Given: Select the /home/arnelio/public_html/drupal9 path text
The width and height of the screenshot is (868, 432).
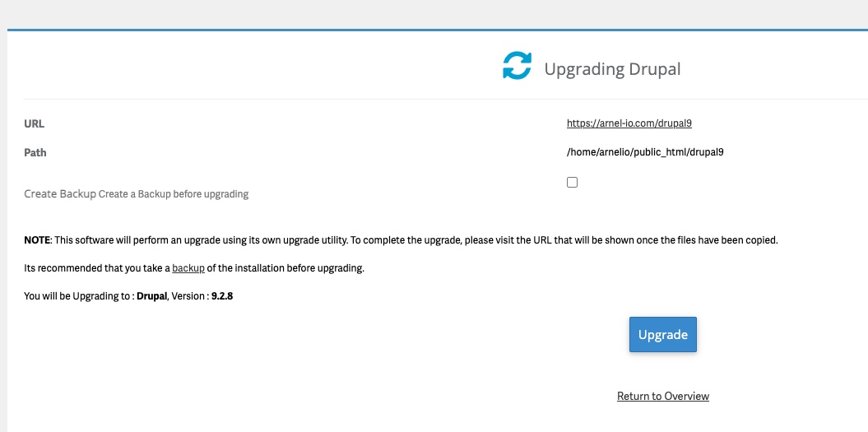Looking at the screenshot, I should (x=645, y=152).
